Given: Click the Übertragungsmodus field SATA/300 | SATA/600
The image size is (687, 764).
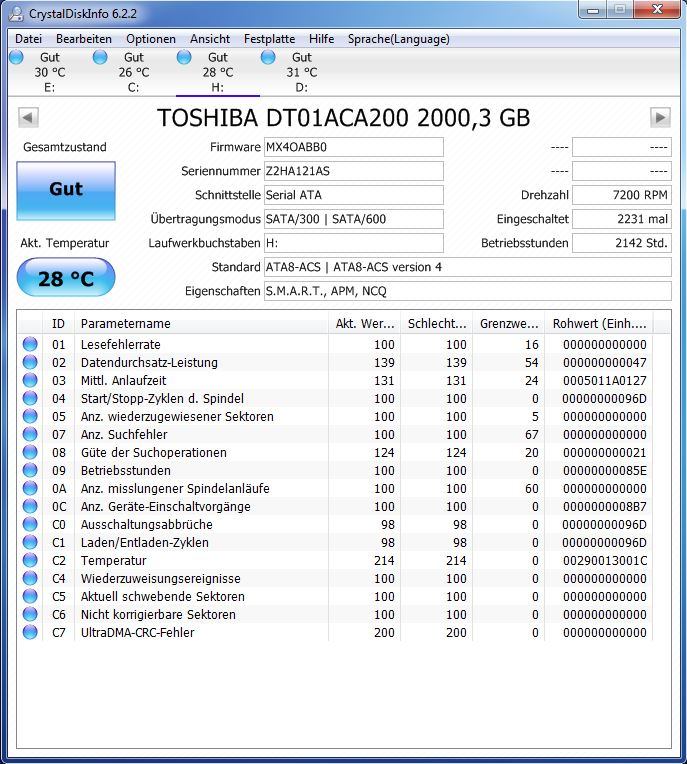Looking at the screenshot, I should pos(354,219).
